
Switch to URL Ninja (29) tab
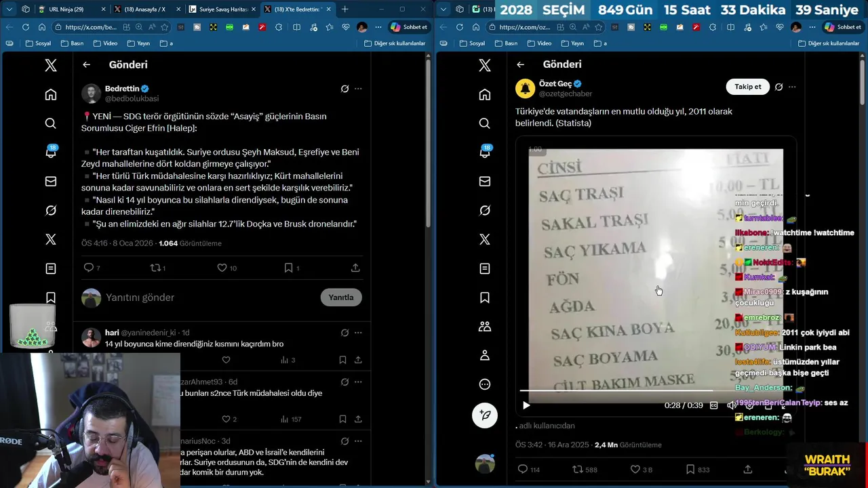pos(73,9)
